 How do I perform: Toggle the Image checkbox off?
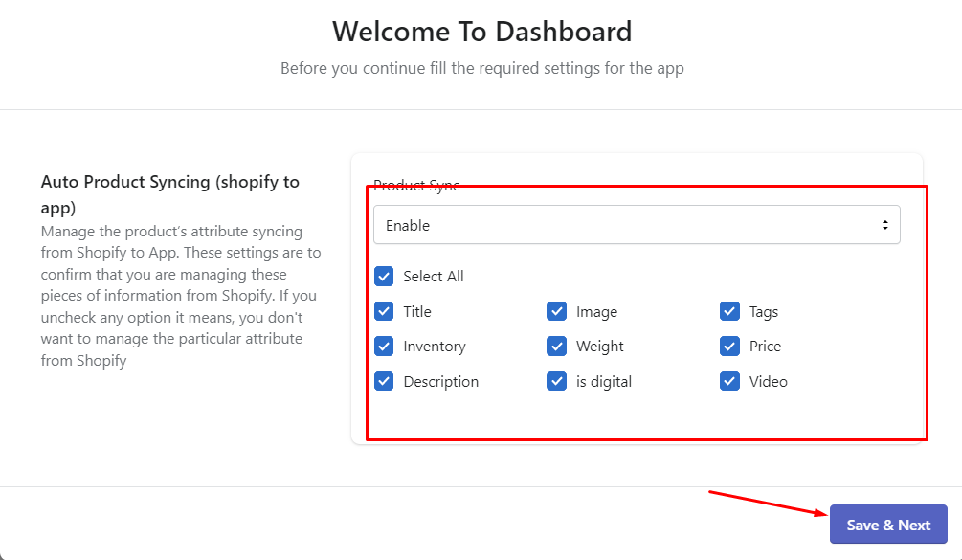556,311
